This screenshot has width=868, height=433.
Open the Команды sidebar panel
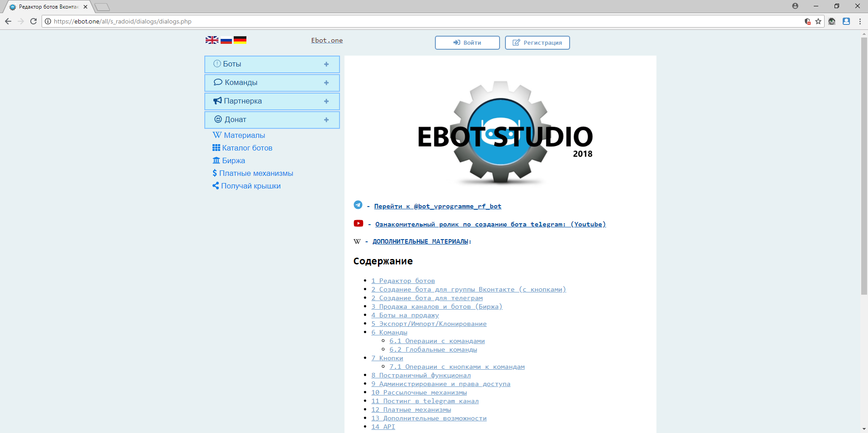pyautogui.click(x=272, y=83)
